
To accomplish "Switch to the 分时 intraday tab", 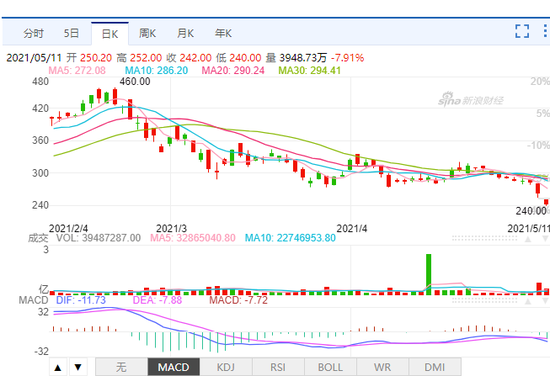I will pos(34,34).
